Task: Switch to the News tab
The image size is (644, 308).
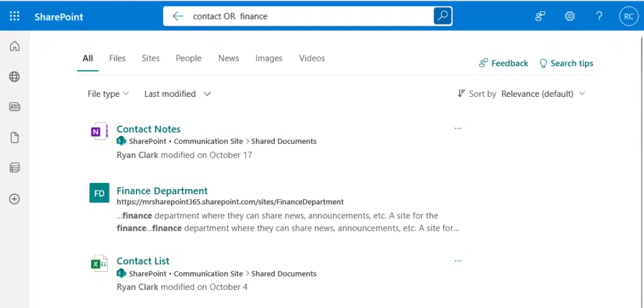Action: pos(228,58)
